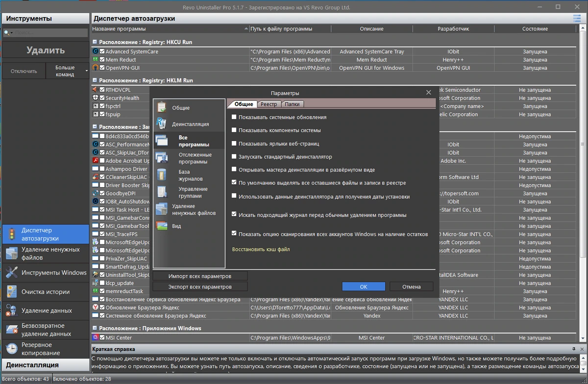Open Удаление данных tool
This screenshot has height=384, width=588.
point(45,311)
